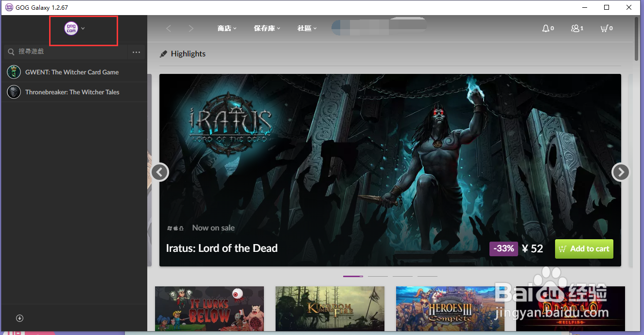Maximize the GOG Galaxy window
The width and height of the screenshot is (644, 335).
607,7
